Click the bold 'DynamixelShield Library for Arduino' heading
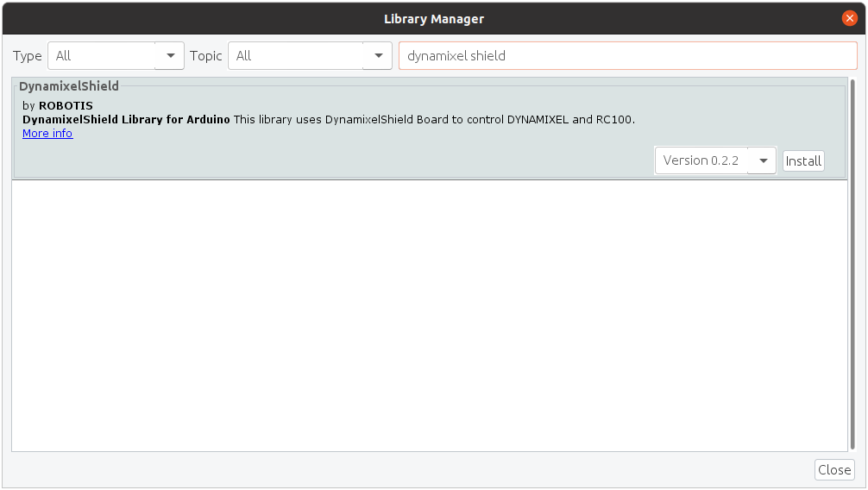Viewport: 868px width, 490px height. pyautogui.click(x=126, y=120)
